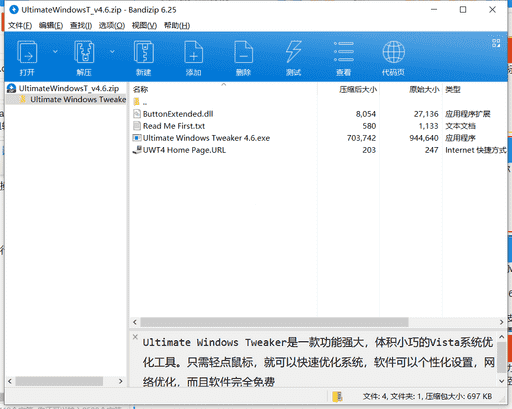Expand the dropdown arrow next to 打开
The height and width of the screenshot is (409, 512).
click(55, 51)
